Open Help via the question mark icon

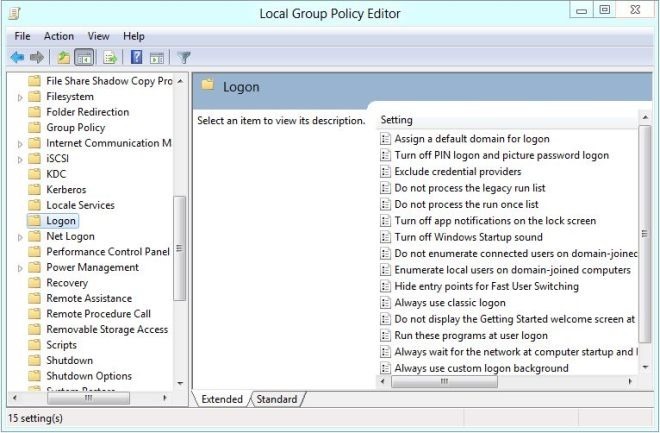click(x=136, y=57)
